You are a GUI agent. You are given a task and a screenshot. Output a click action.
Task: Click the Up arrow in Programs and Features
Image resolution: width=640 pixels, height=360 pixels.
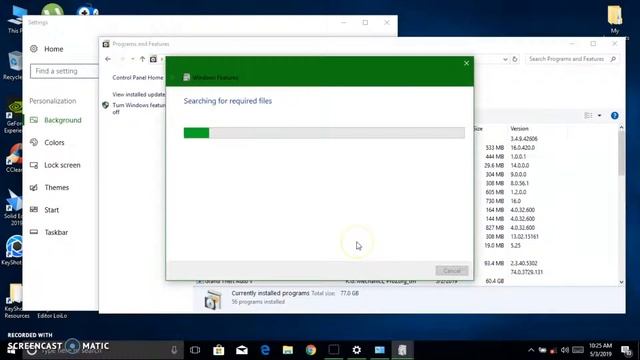[142, 59]
